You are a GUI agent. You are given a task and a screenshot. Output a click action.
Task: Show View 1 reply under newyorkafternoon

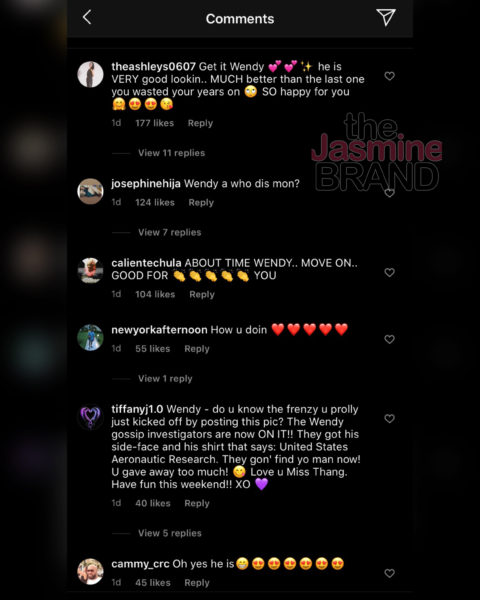pyautogui.click(x=165, y=378)
